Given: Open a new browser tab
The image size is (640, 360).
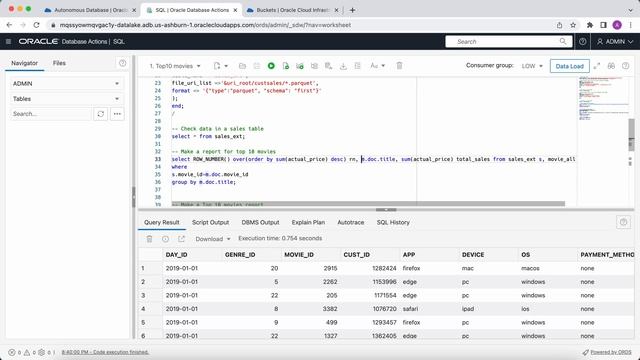Looking at the screenshot, I should pos(352,10).
